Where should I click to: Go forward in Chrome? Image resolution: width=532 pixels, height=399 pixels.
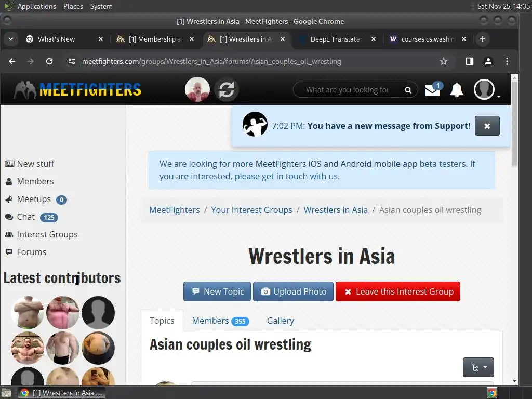[x=31, y=61]
